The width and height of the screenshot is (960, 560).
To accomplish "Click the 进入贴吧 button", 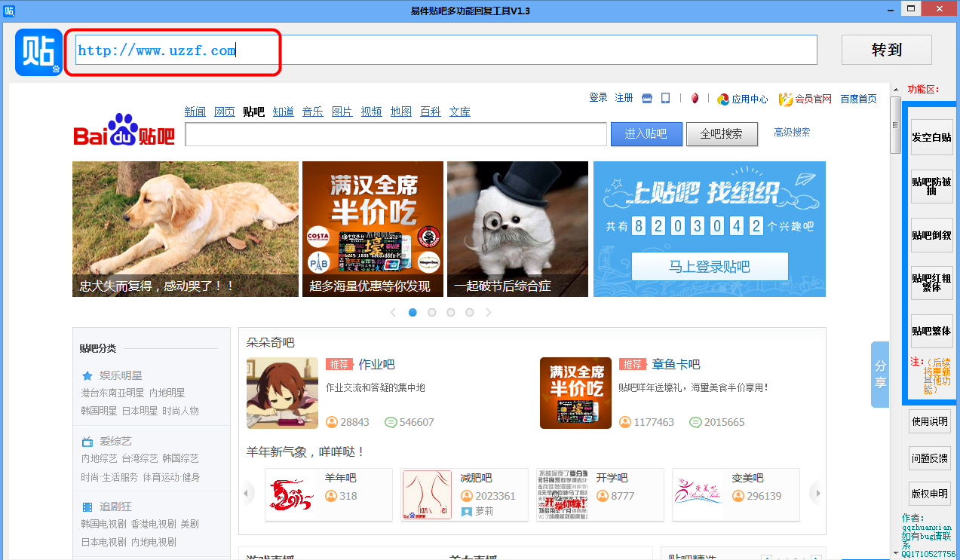I will (x=646, y=134).
